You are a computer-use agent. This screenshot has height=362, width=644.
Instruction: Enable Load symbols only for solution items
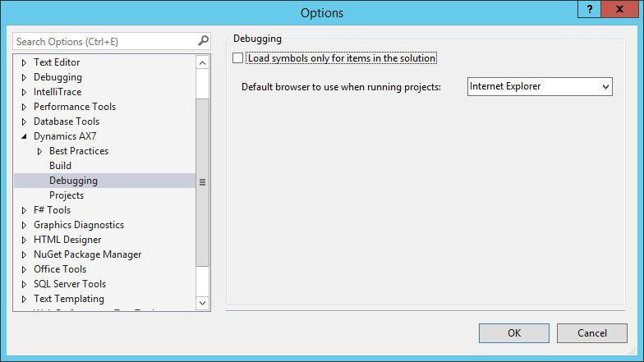pos(238,58)
